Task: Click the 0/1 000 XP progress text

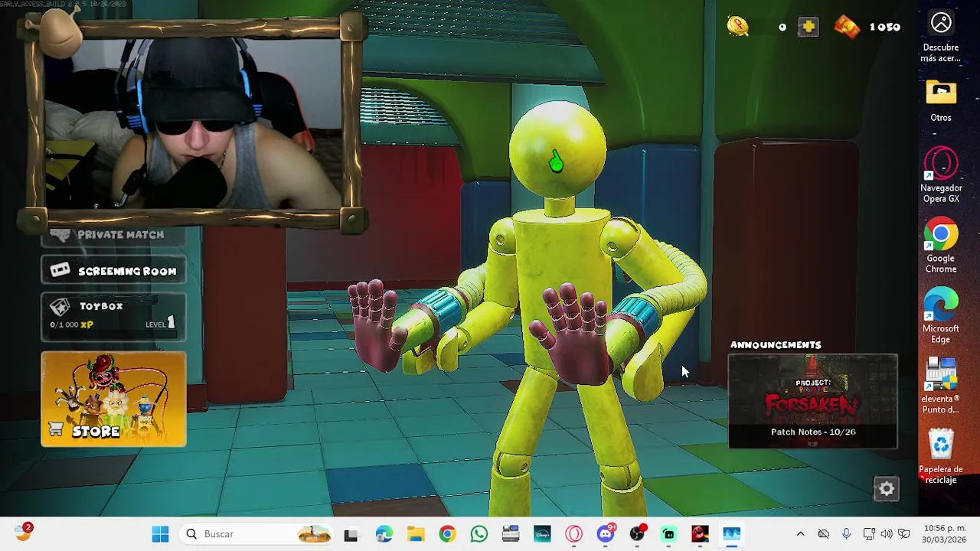Action: pyautogui.click(x=72, y=324)
